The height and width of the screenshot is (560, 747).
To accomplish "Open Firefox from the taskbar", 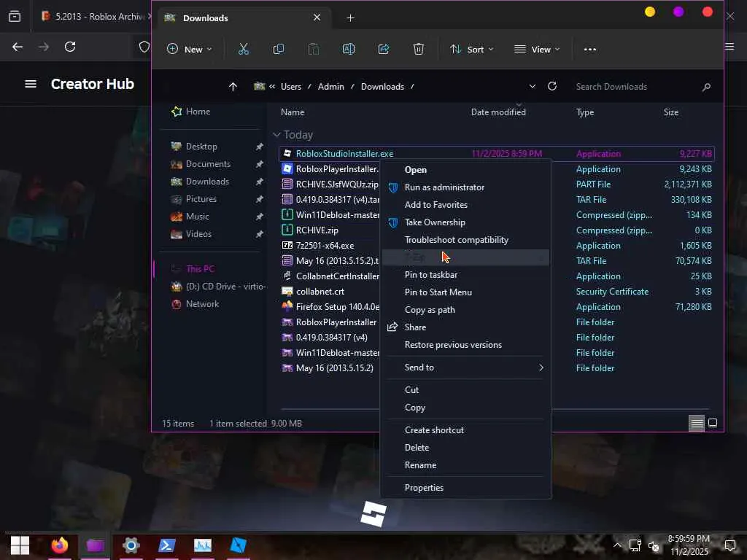I will pyautogui.click(x=60, y=545).
